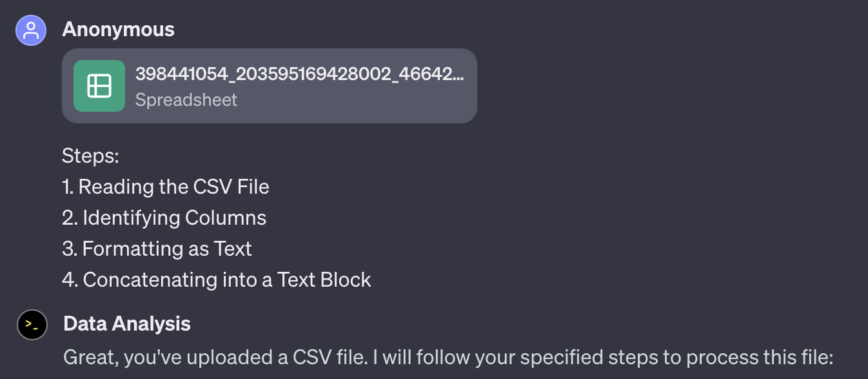The image size is (868, 379).
Task: Click step "1. Reading the CSV File"
Action: point(166,187)
